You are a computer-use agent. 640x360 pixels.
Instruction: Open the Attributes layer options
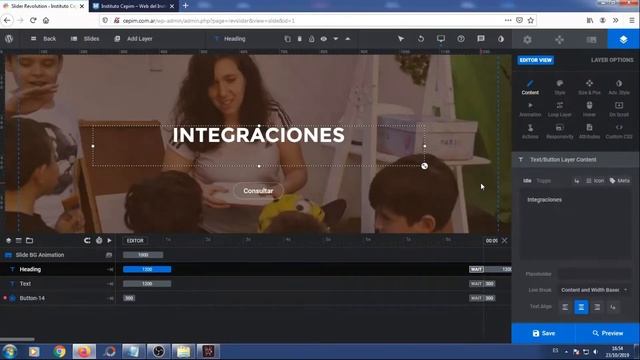coord(589,131)
